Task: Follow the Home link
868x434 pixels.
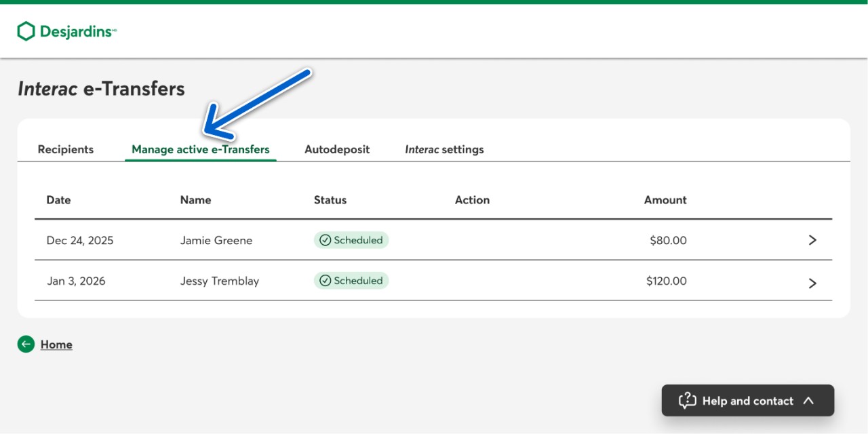Action: point(56,344)
